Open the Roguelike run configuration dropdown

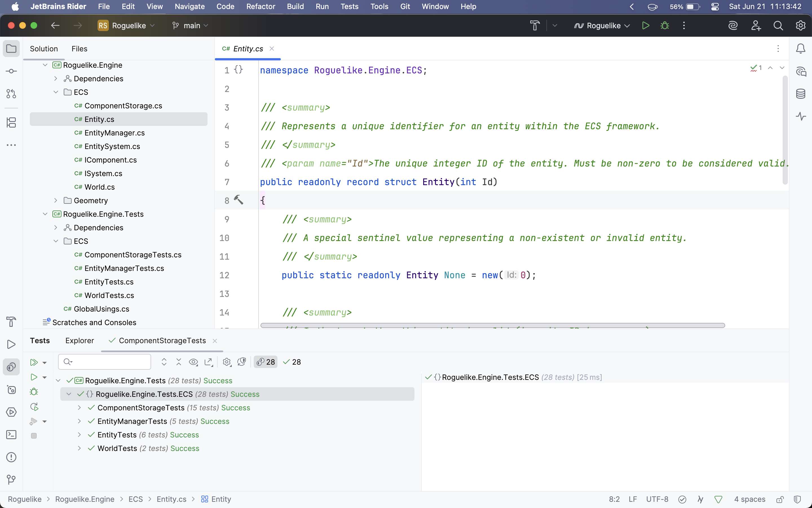[602, 25]
